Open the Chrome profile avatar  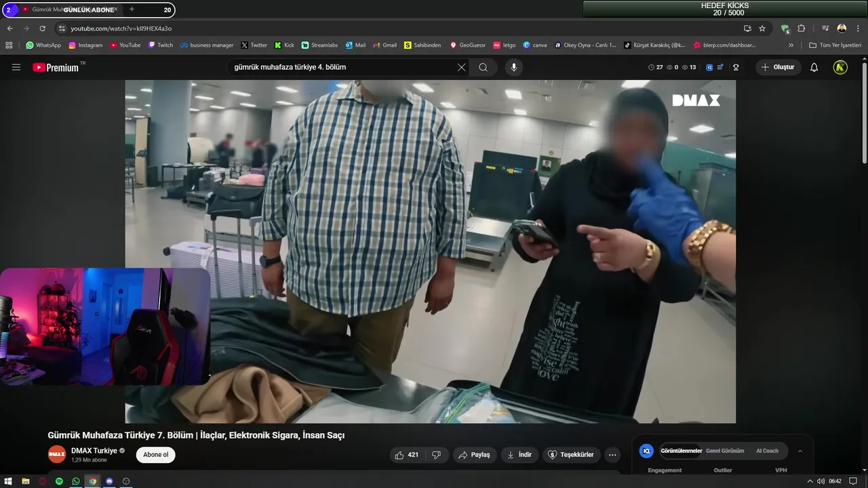(x=842, y=28)
